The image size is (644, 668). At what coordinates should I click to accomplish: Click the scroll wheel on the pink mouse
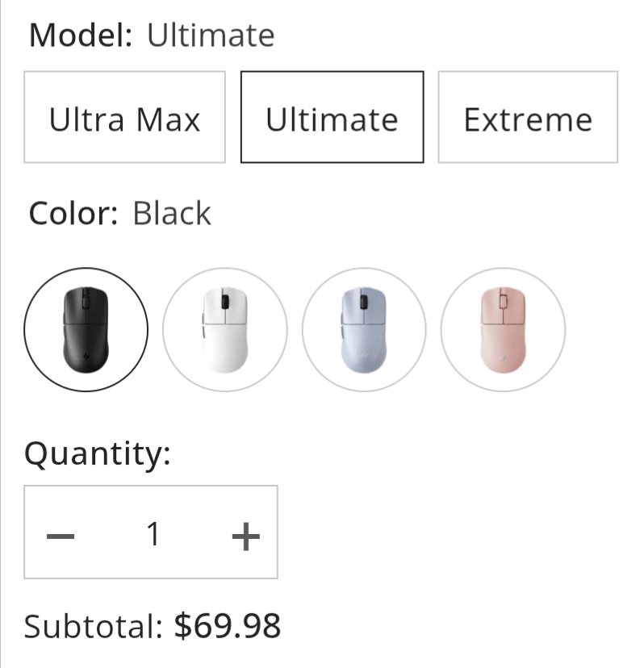(x=504, y=301)
